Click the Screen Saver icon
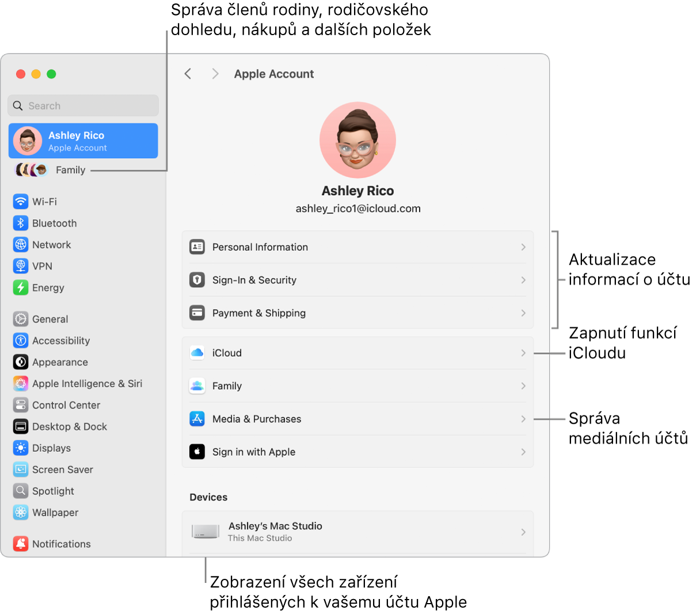 (x=21, y=470)
